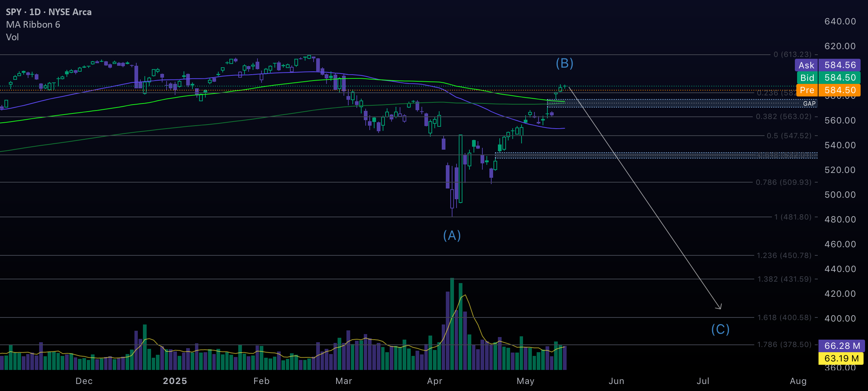Select the GAP label box
Viewport: 868px width, 391px height.
coord(809,103)
